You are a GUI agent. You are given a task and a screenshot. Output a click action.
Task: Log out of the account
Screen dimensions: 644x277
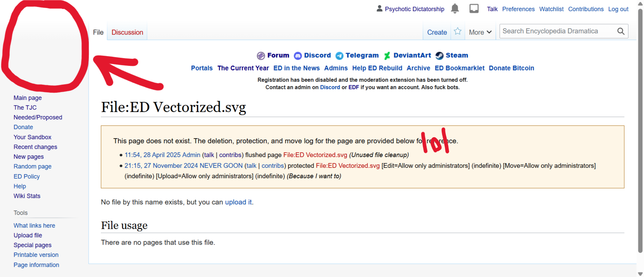pos(618,9)
